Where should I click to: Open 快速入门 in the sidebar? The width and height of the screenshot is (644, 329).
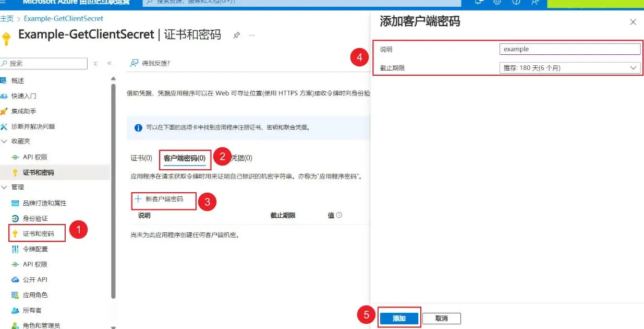click(x=24, y=96)
